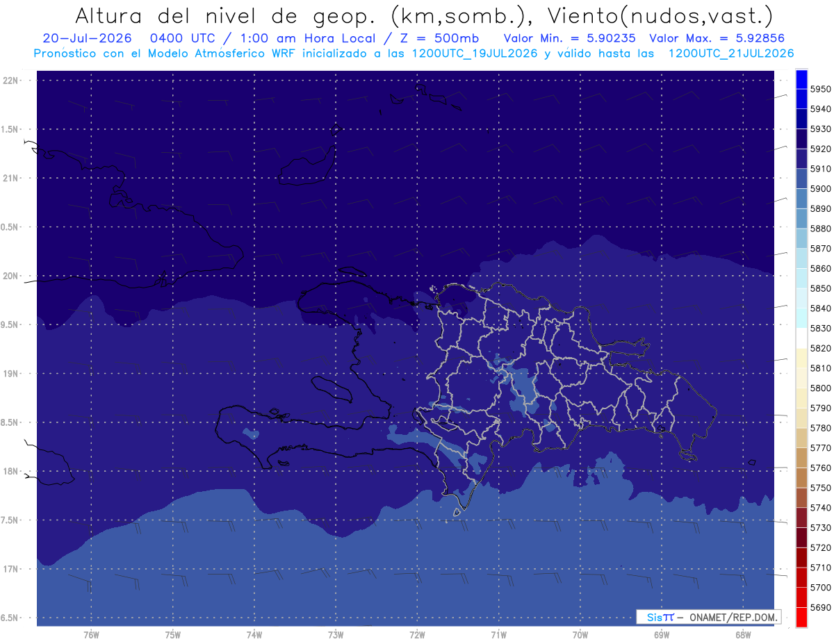Click the '5720' legend value
Image resolution: width=834 pixels, height=644 pixels.
coord(821,548)
